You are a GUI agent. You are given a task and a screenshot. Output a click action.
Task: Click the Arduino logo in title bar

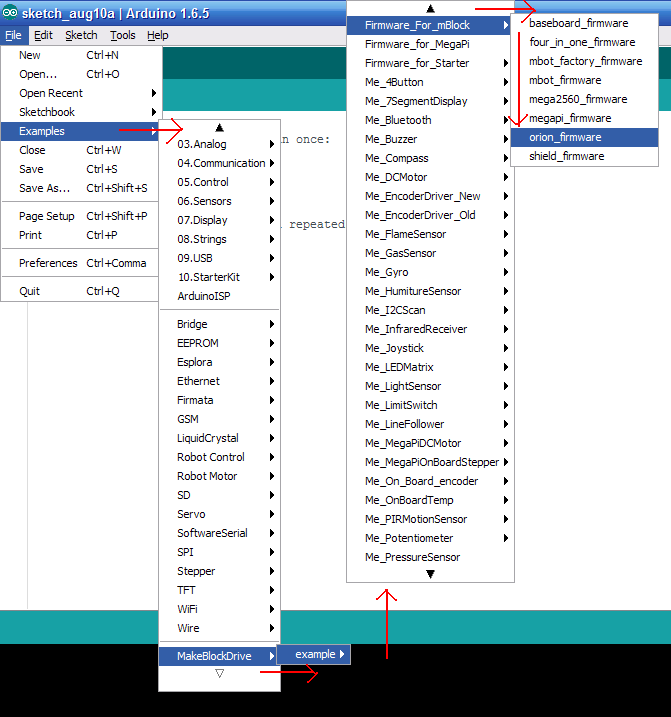tap(10, 12)
